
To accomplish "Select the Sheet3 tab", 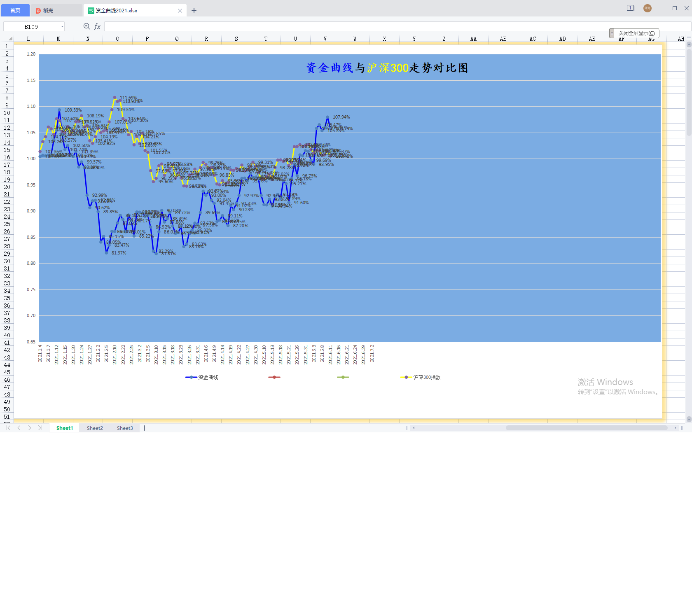I will pyautogui.click(x=125, y=428).
